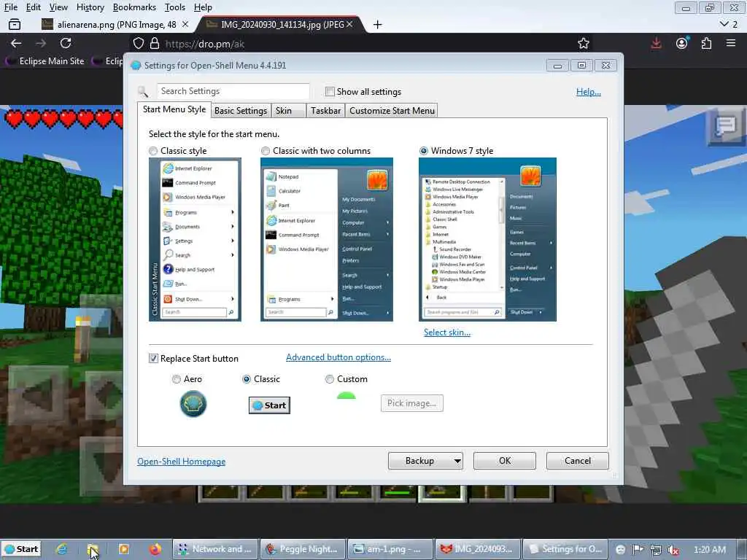Image resolution: width=747 pixels, height=560 pixels.
Task: Go to Customize Start Menu tab
Action: point(392,111)
